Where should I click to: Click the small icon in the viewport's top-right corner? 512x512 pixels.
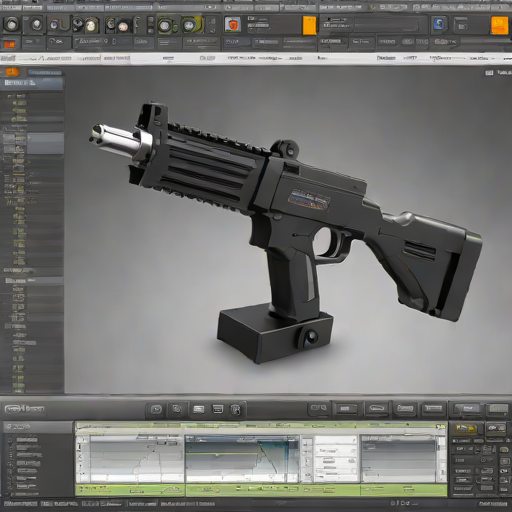click(x=489, y=72)
